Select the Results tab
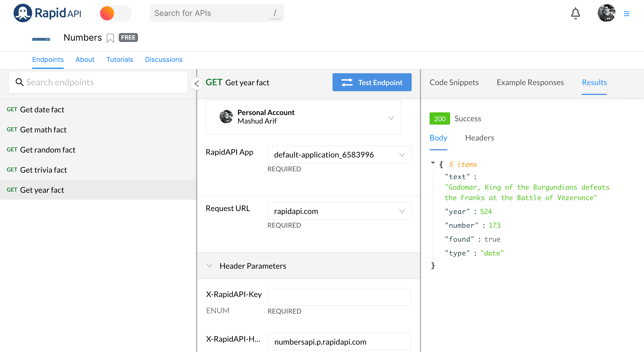Screen dimensions: 644x352 [594, 82]
